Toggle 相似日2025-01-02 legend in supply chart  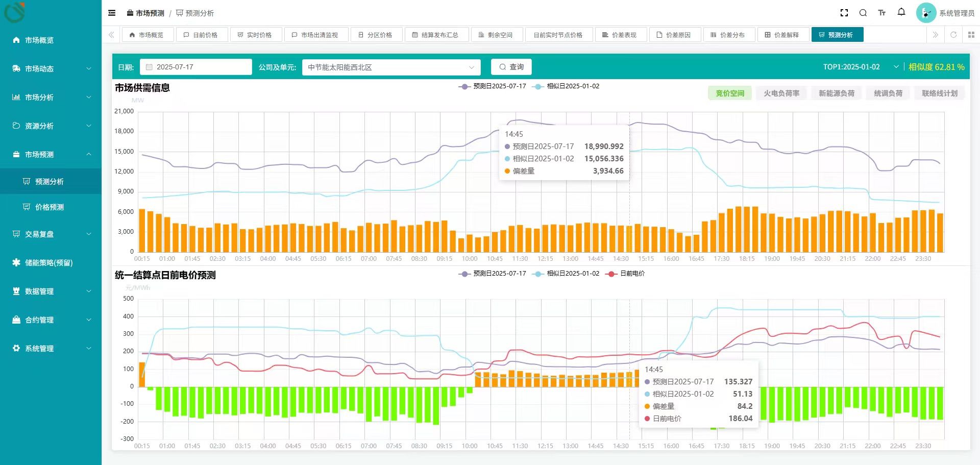tap(567, 86)
